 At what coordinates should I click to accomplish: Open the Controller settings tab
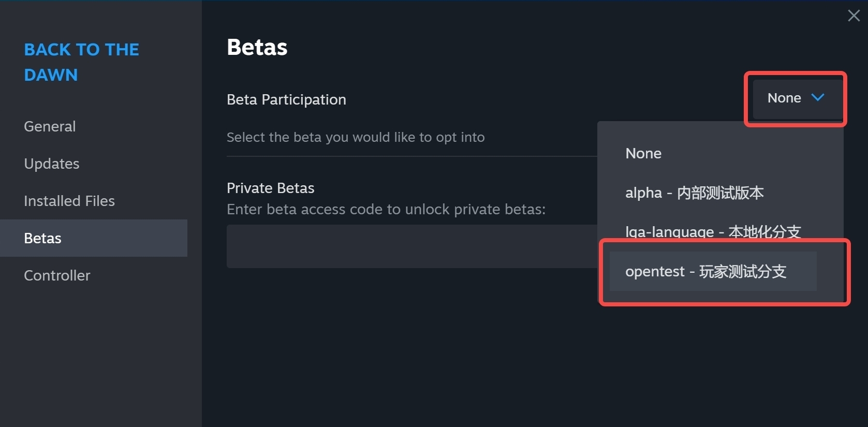coord(57,275)
